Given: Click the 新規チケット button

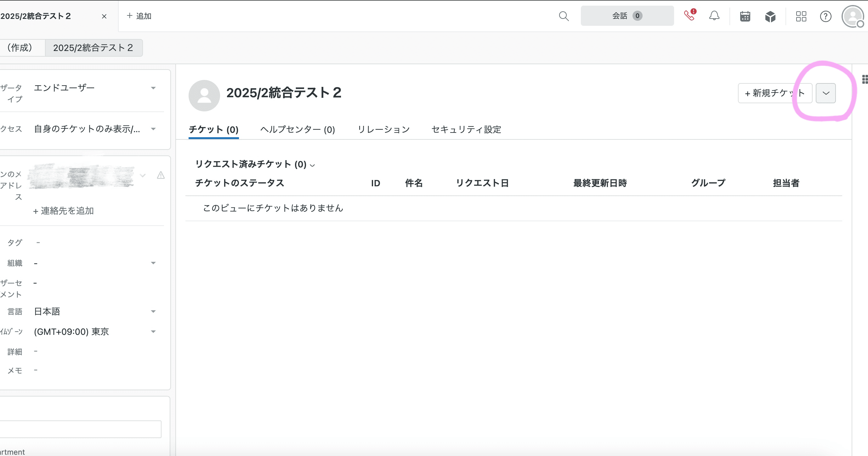Looking at the screenshot, I should 775,93.
